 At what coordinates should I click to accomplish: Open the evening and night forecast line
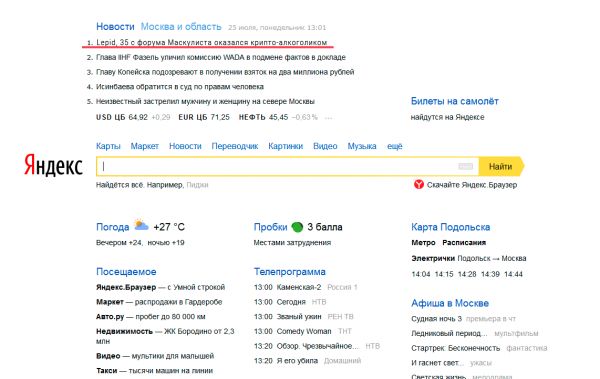[x=140, y=243]
